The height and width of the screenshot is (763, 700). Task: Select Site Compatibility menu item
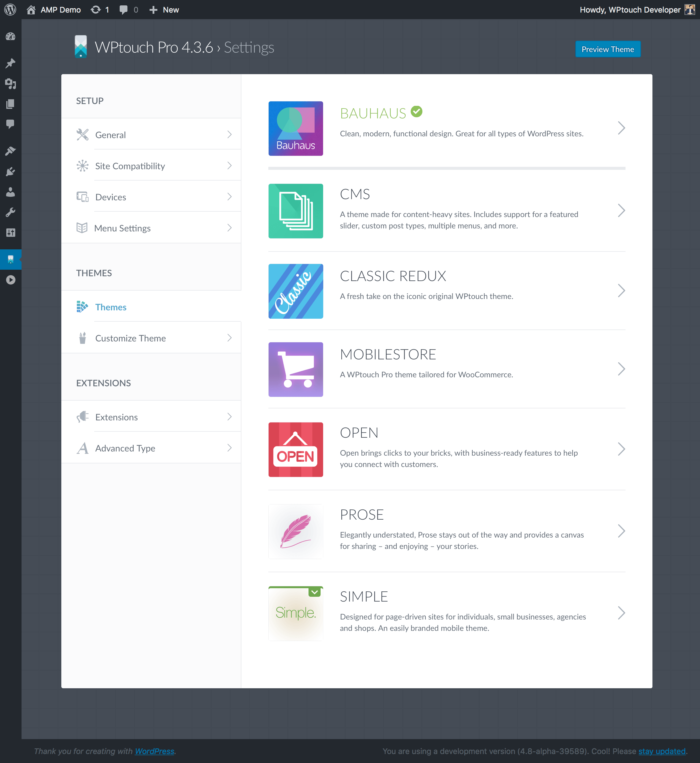[151, 165]
